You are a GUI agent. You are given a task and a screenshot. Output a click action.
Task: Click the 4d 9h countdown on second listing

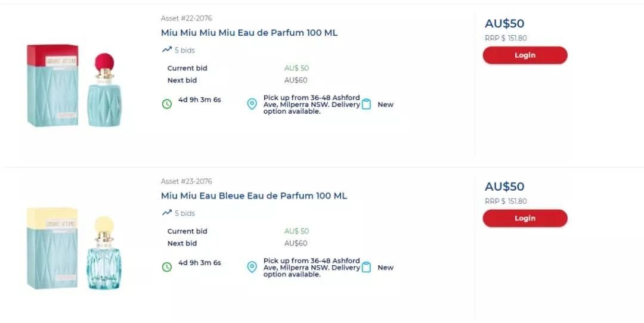[200, 263]
